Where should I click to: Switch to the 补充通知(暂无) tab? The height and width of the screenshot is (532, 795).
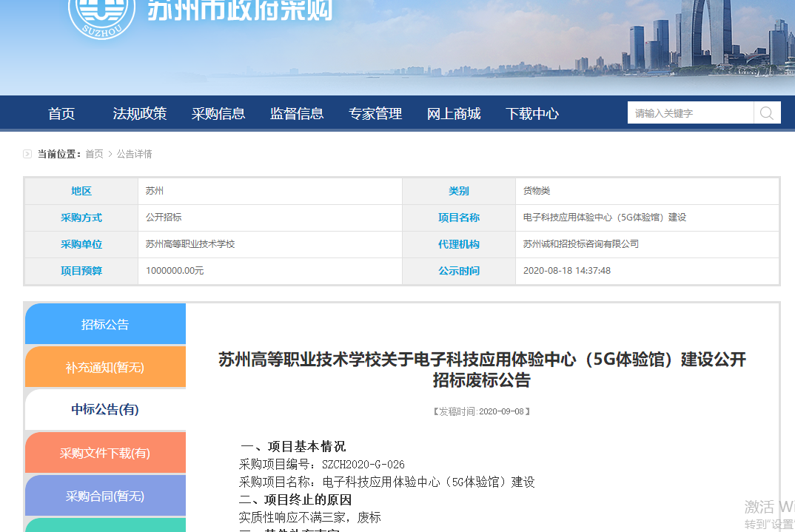click(105, 367)
